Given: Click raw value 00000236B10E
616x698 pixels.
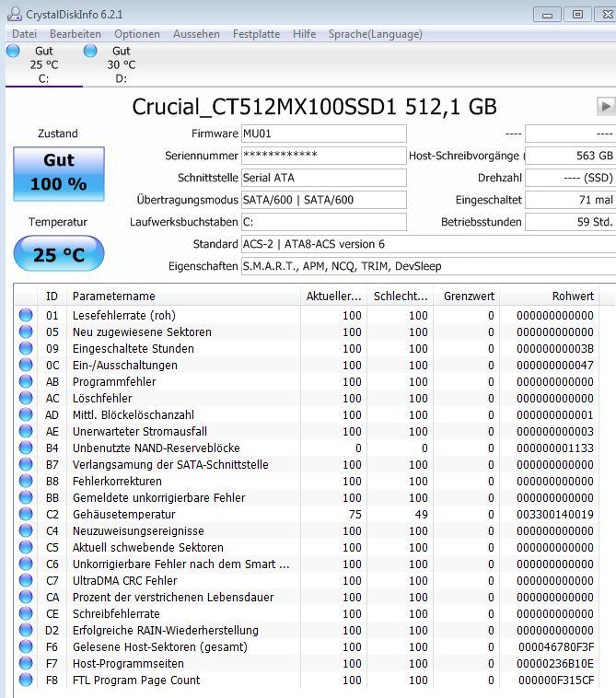Looking at the screenshot, I should (x=555, y=663).
